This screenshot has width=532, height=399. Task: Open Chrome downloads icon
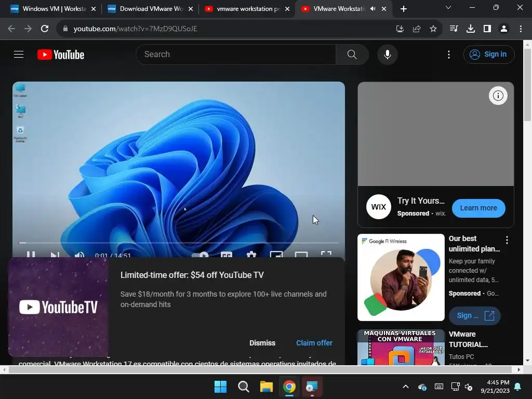[471, 29]
